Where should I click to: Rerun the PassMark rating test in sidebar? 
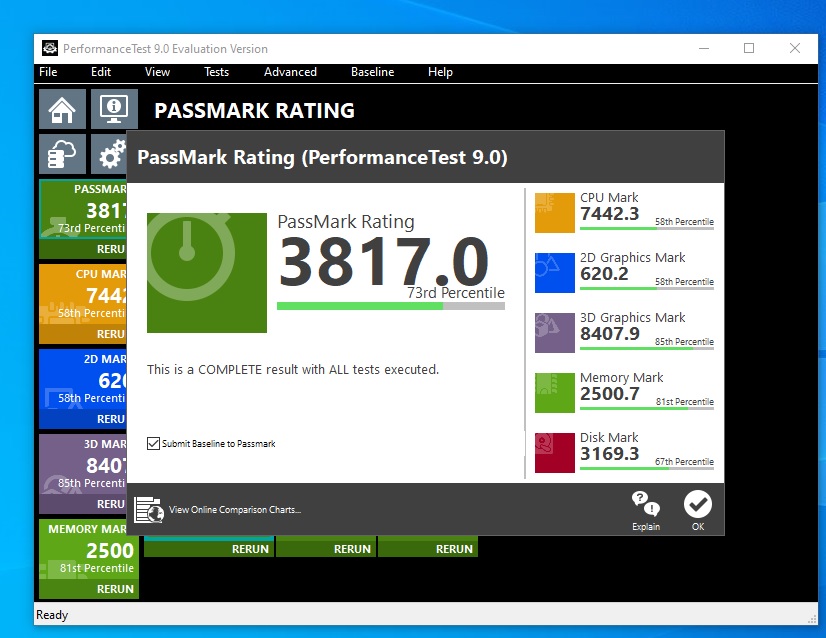[x=83, y=249]
